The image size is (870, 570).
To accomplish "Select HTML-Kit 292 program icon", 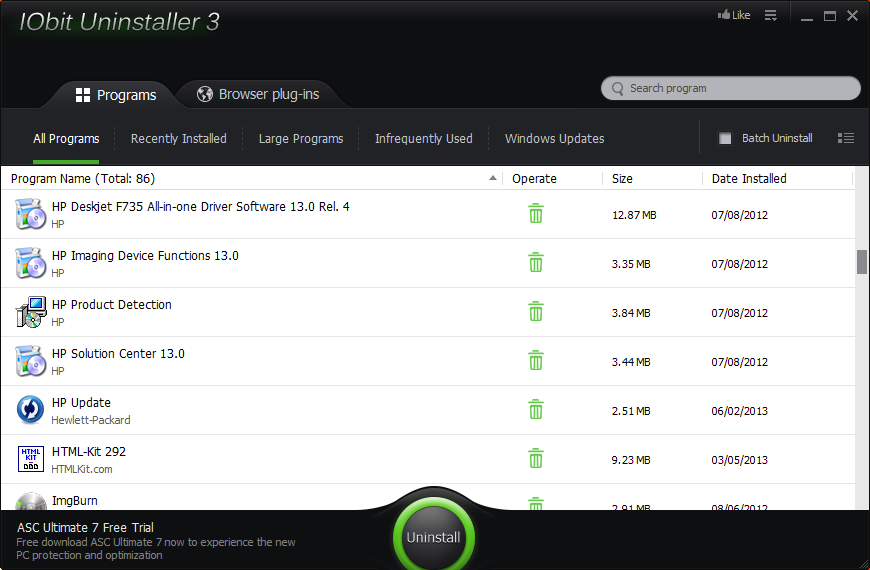I will click(31, 459).
